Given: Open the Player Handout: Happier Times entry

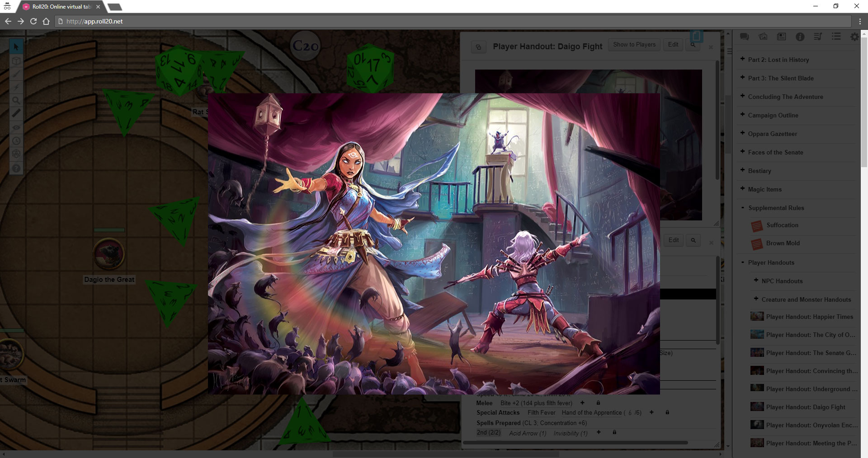Looking at the screenshot, I should click(809, 317).
